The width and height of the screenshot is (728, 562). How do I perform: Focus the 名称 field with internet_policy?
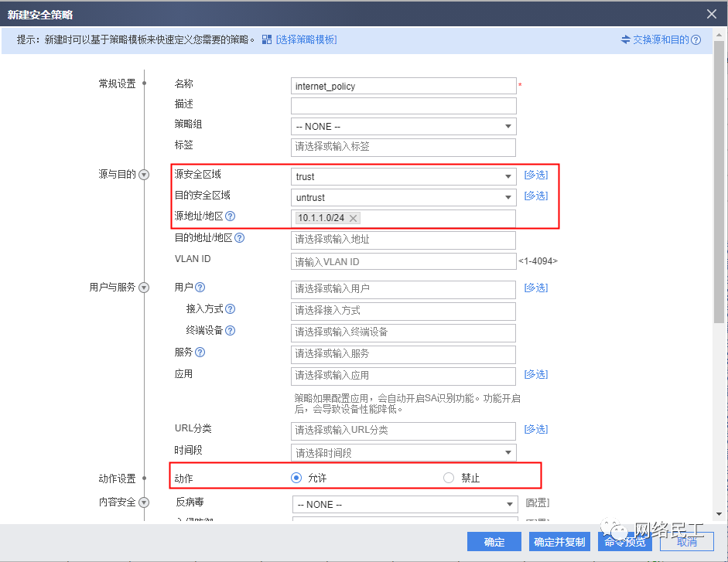click(404, 86)
